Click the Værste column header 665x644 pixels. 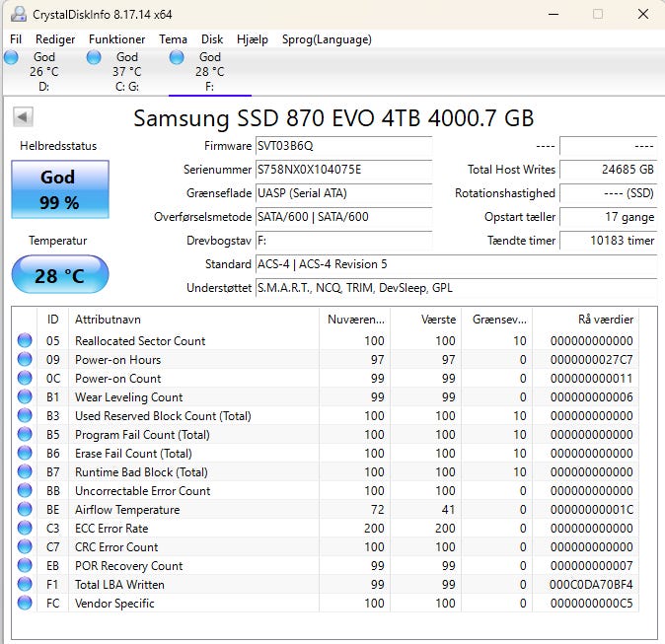coord(426,320)
